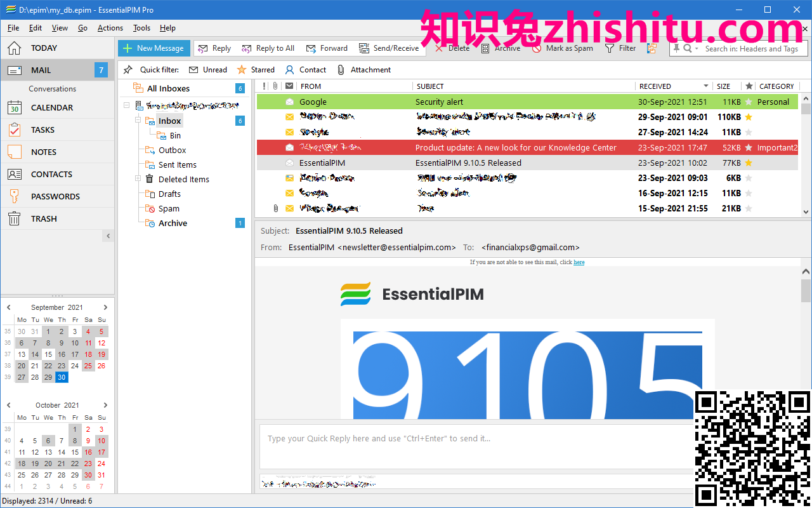Click the Filter toolbar button
This screenshot has height=508, width=812.
tap(620, 48)
